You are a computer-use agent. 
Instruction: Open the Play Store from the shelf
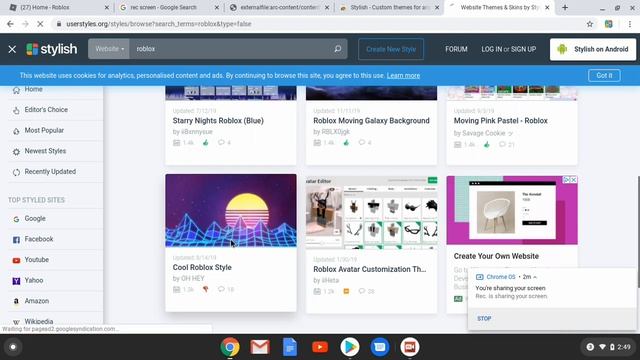coord(350,347)
